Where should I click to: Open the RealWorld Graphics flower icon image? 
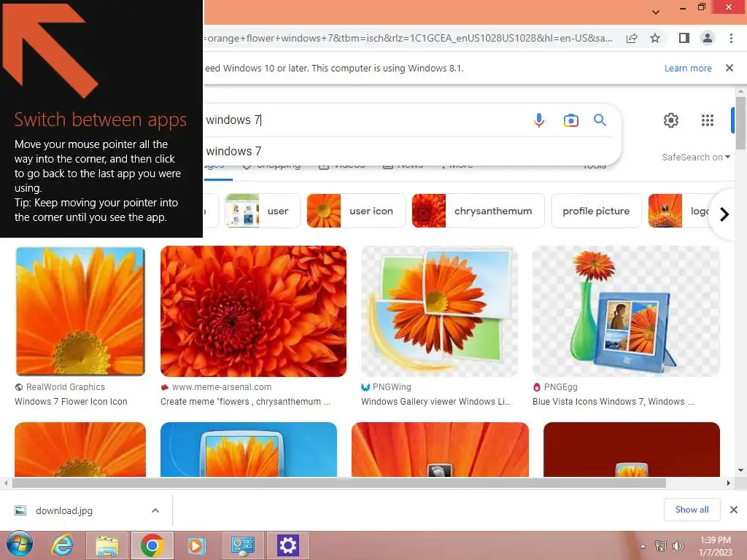click(80, 311)
